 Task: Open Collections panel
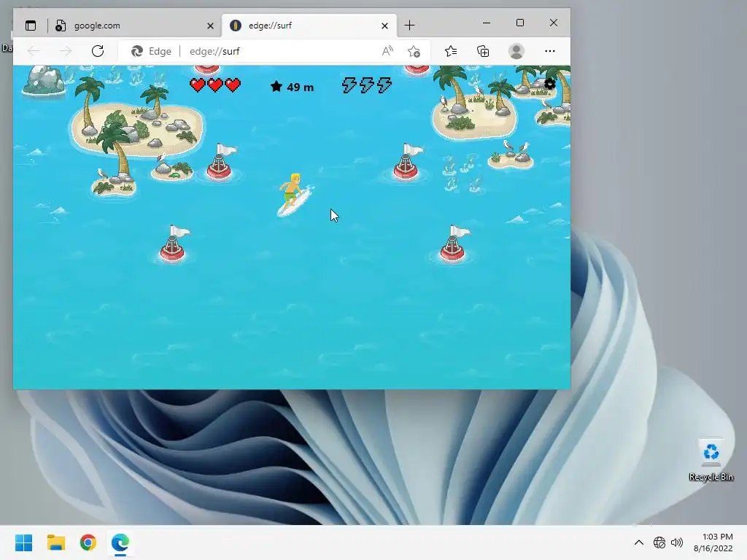pos(483,51)
